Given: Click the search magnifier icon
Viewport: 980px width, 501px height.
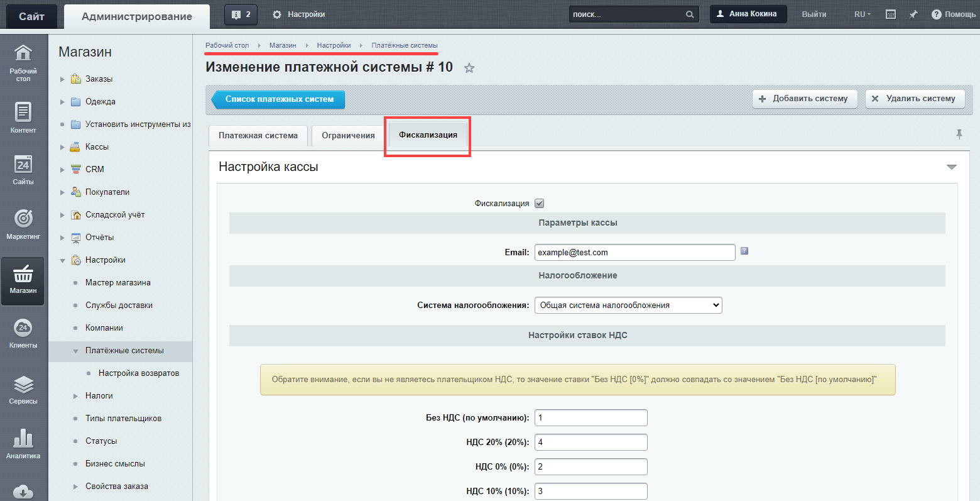Looking at the screenshot, I should click(689, 14).
